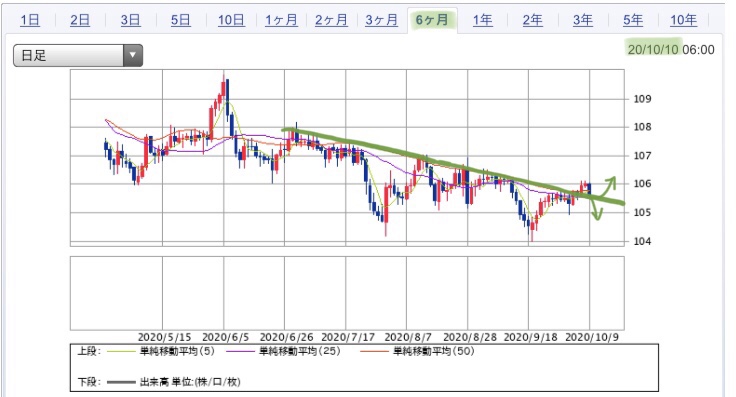Switch to the 2ヶ月 chart range
736x397 pixels.
pyautogui.click(x=331, y=20)
